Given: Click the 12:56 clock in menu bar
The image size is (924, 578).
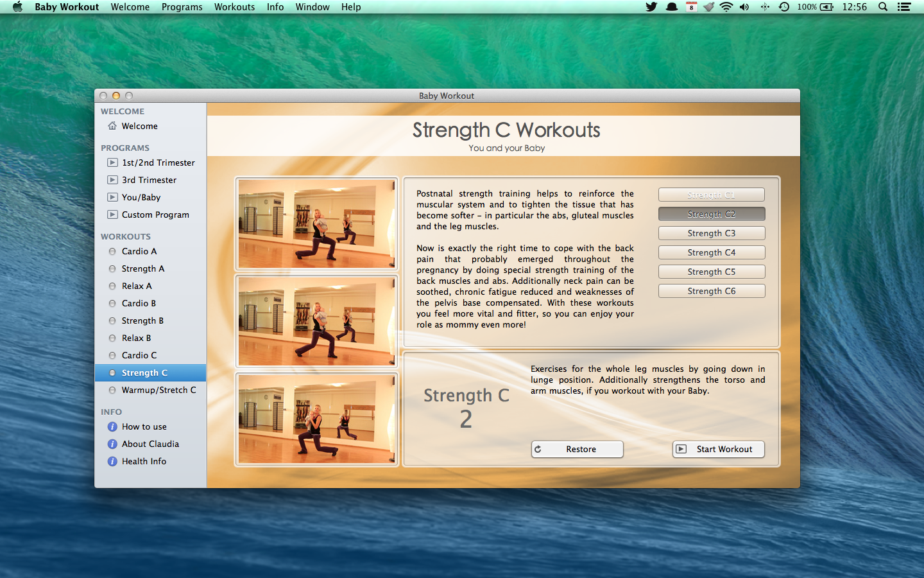Looking at the screenshot, I should pyautogui.click(x=854, y=7).
